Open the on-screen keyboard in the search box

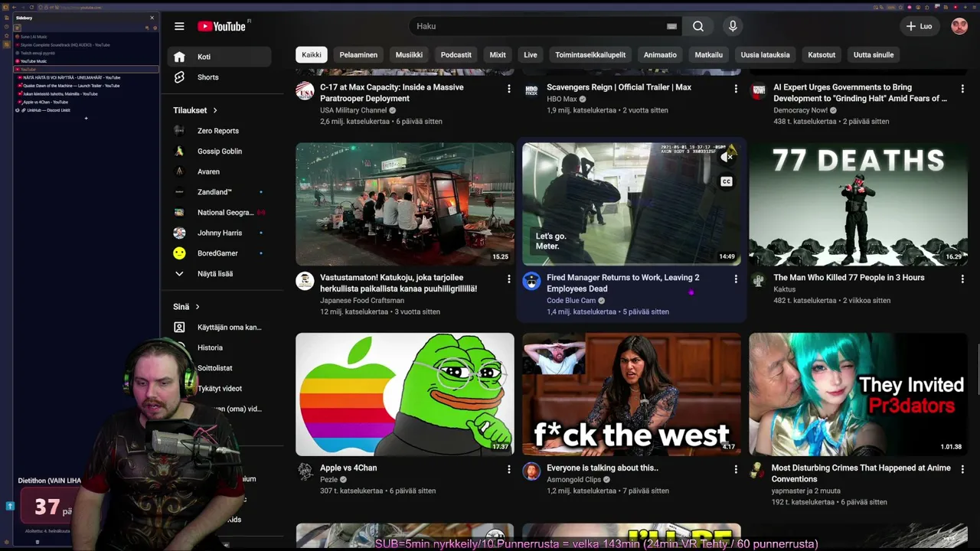pos(671,26)
